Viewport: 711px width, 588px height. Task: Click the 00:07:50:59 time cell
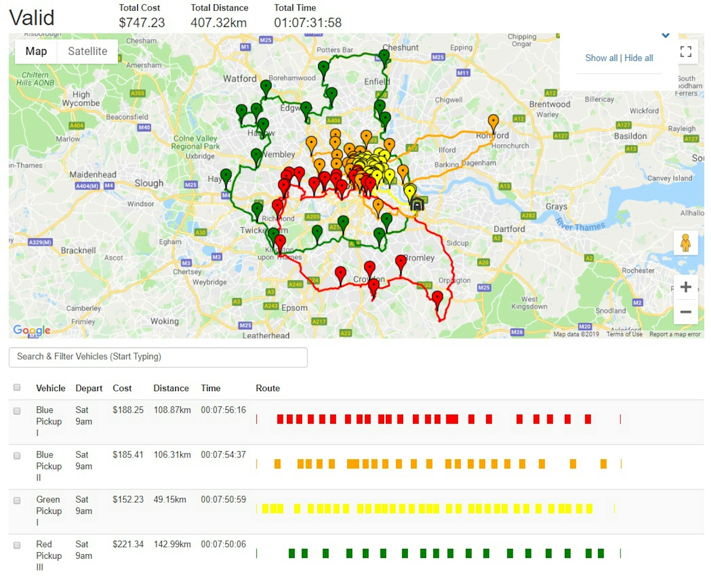(223, 499)
